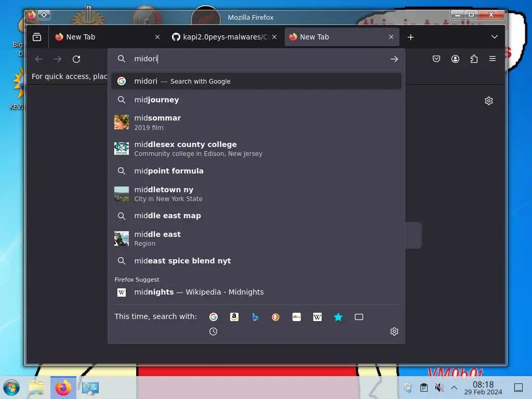Search this time with Bing
This screenshot has height=399, width=532.
255,317
